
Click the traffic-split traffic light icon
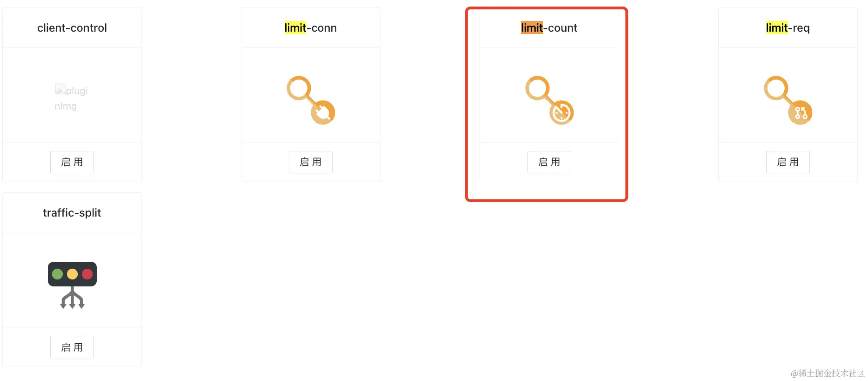[72, 285]
